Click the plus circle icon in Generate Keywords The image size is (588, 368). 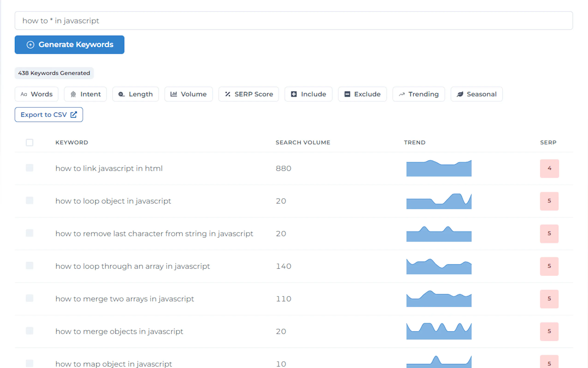[30, 45]
